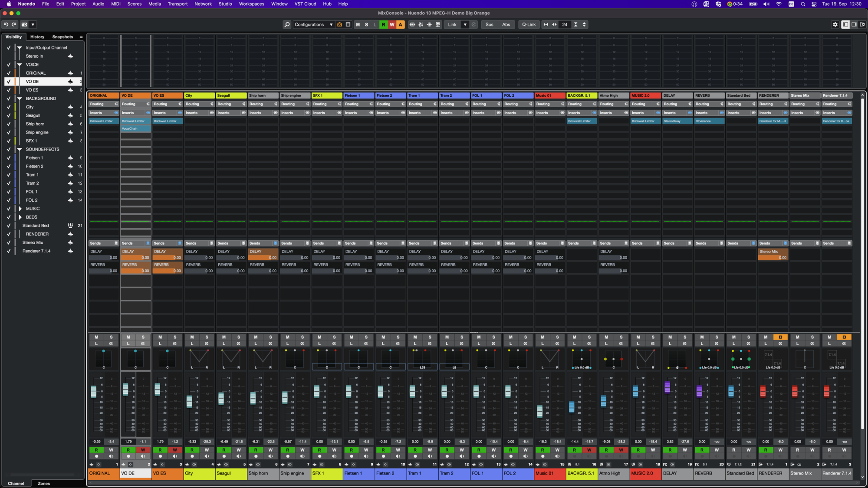Toggle Mute on the ORIGINAL channel

click(x=96, y=337)
